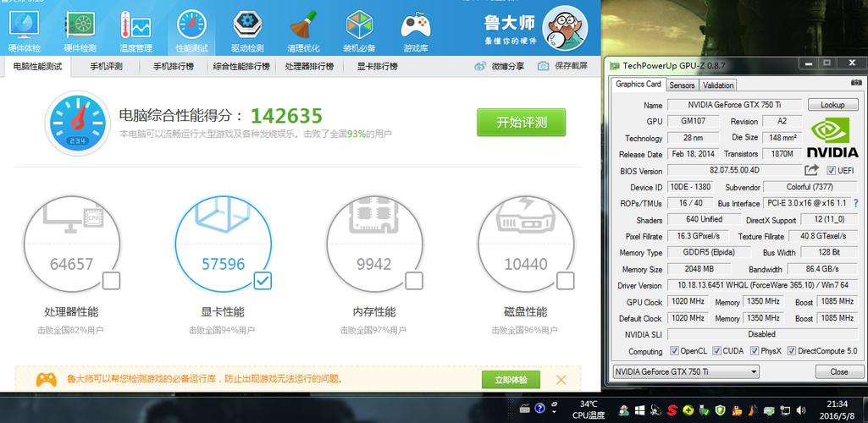Image resolution: width=868 pixels, height=423 pixels.
Task: Open the 驱动检测 driver detection icon
Action: click(247, 25)
